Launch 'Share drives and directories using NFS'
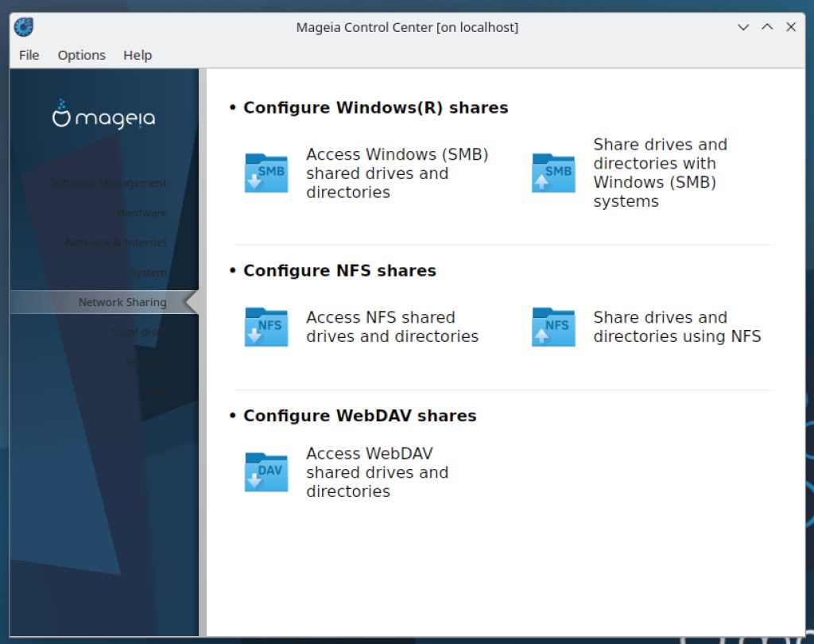Screen dimensions: 814x644 coord(676,327)
